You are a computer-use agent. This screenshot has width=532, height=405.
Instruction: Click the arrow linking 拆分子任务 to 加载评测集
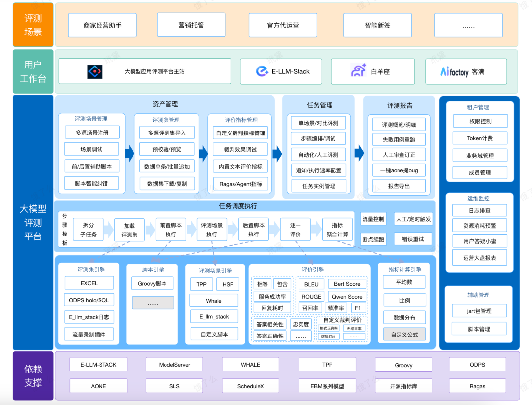pyautogui.click(x=109, y=230)
